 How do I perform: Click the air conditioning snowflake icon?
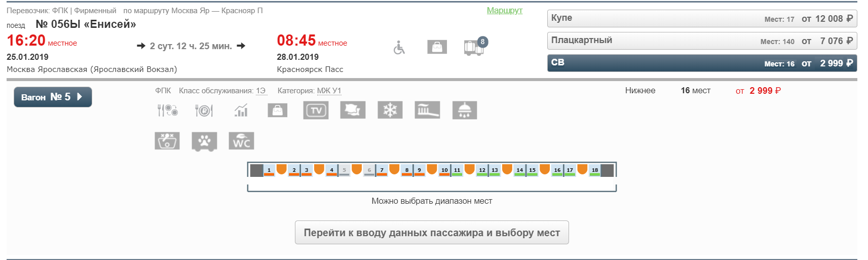[x=390, y=110]
